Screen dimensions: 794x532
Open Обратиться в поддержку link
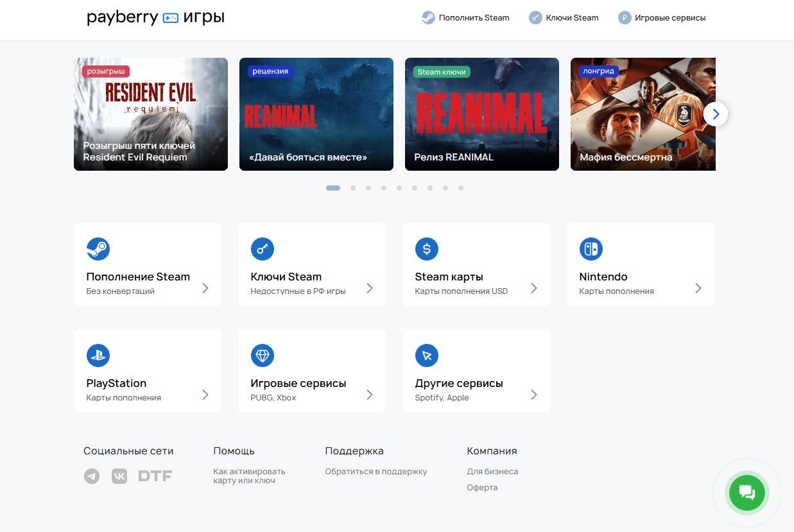(x=376, y=471)
